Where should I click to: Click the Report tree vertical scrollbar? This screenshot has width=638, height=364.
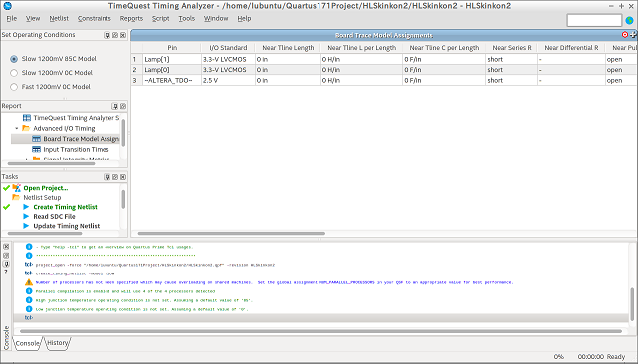[x=123, y=133]
